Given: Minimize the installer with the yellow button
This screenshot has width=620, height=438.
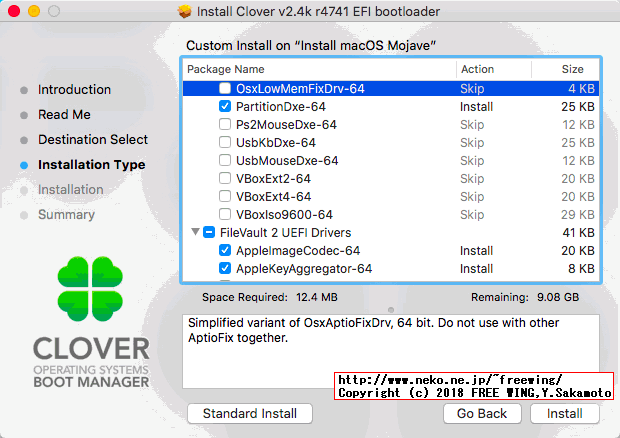Looking at the screenshot, I should coord(34,11).
